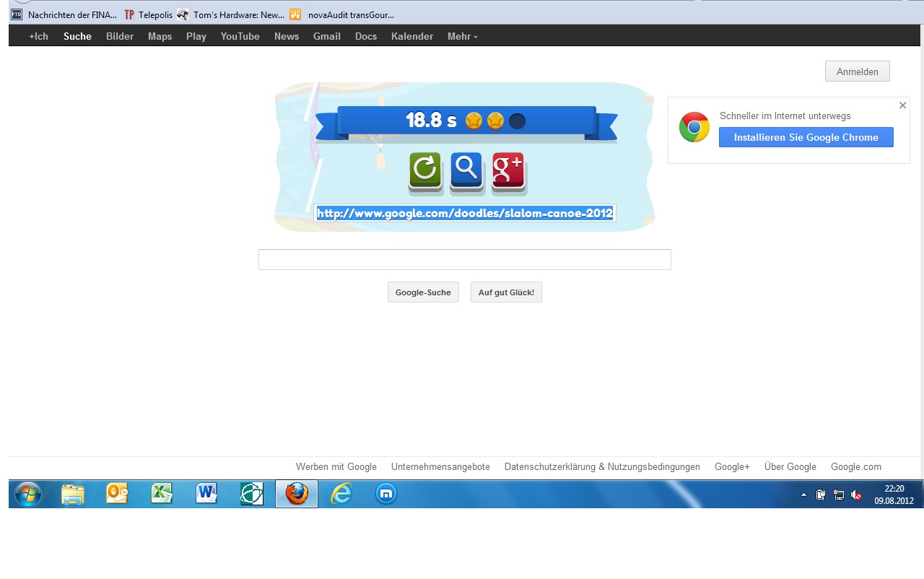Viewport: 924px width, 579px height.
Task: Click the muted volume tray icon
Action: point(856,495)
